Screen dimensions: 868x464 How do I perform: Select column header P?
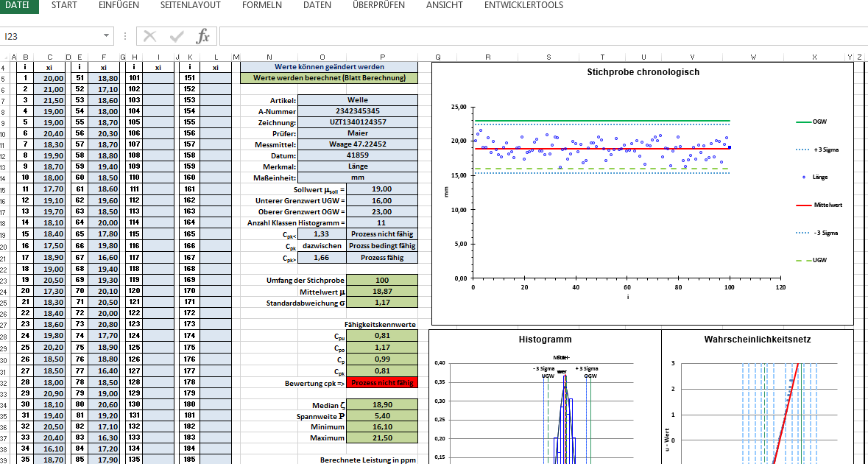[383, 57]
